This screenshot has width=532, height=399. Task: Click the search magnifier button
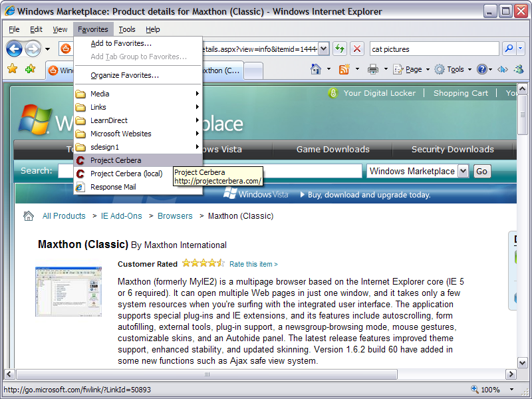pos(509,49)
